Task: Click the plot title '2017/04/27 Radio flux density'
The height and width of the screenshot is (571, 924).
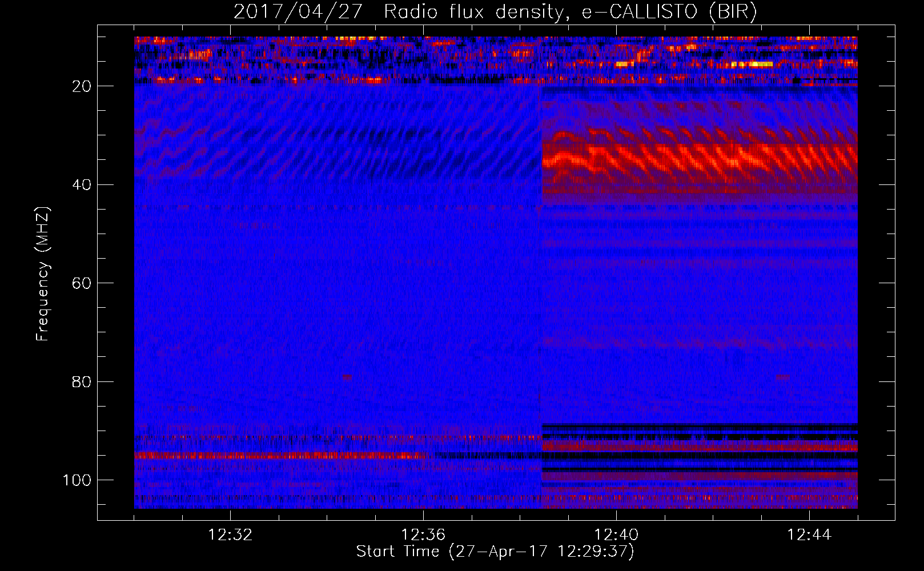Action: point(495,12)
